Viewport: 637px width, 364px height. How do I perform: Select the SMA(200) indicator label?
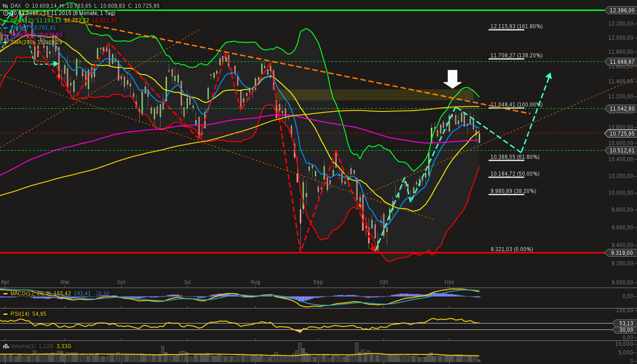[x=23, y=42]
